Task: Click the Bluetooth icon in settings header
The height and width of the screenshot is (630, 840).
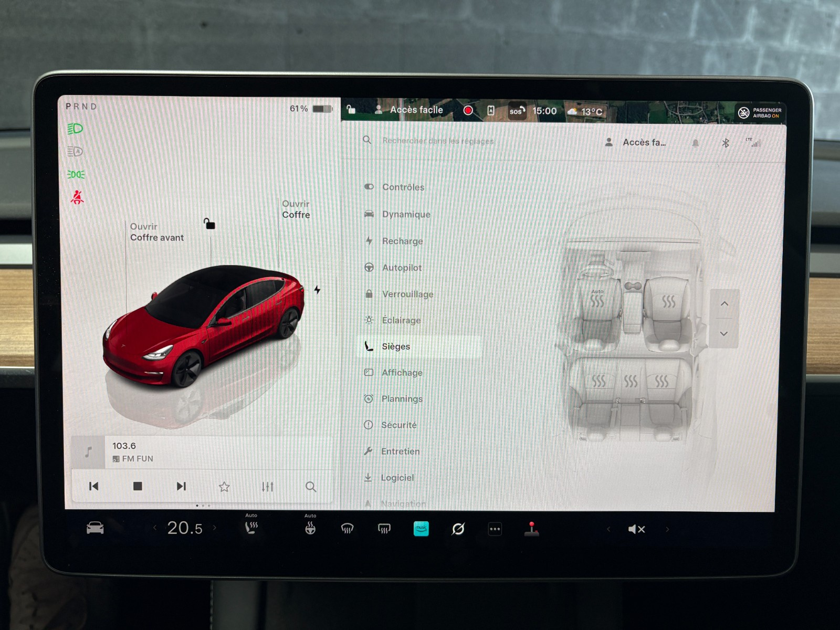Action: 725,143
